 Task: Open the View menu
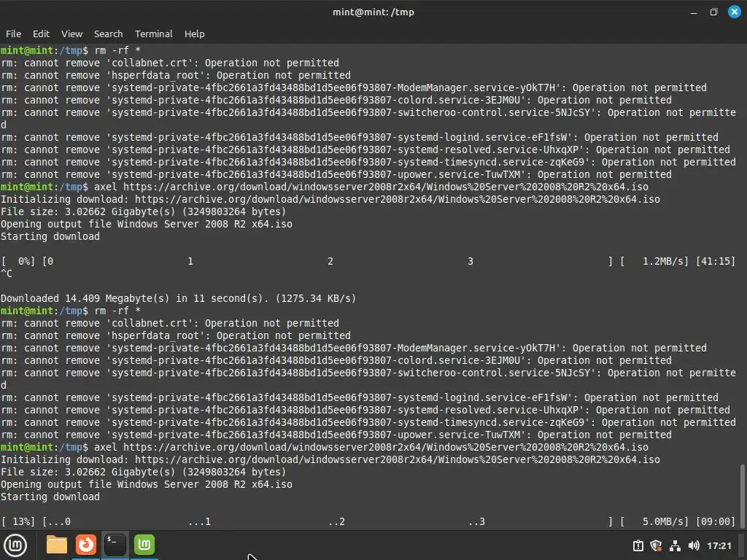(x=72, y=34)
